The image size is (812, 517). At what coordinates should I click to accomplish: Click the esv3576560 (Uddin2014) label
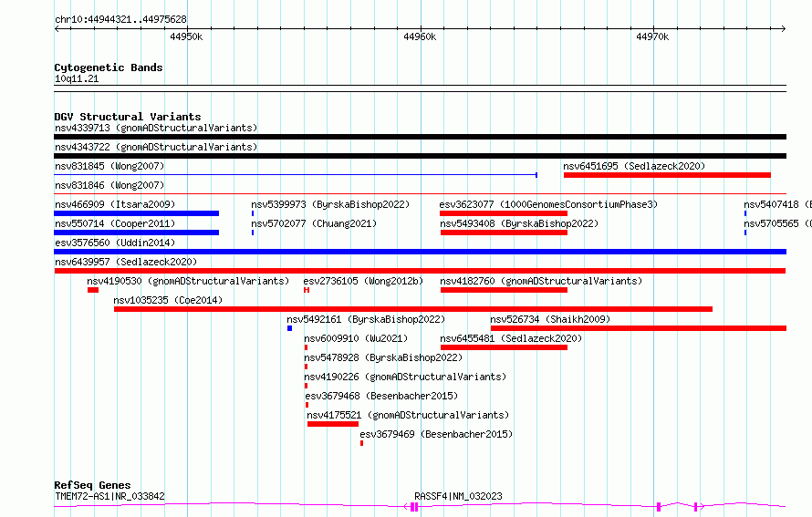coord(115,243)
